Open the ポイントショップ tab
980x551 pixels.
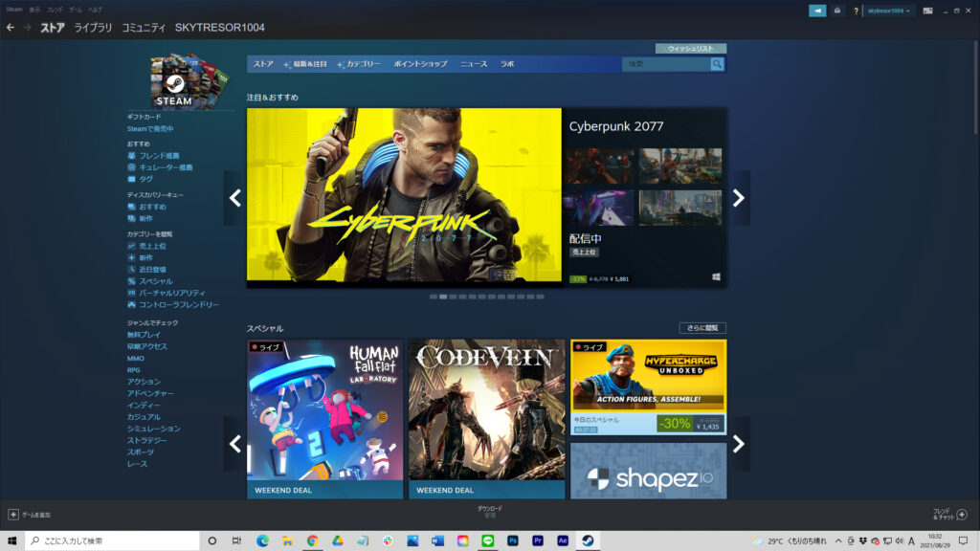[x=420, y=64]
